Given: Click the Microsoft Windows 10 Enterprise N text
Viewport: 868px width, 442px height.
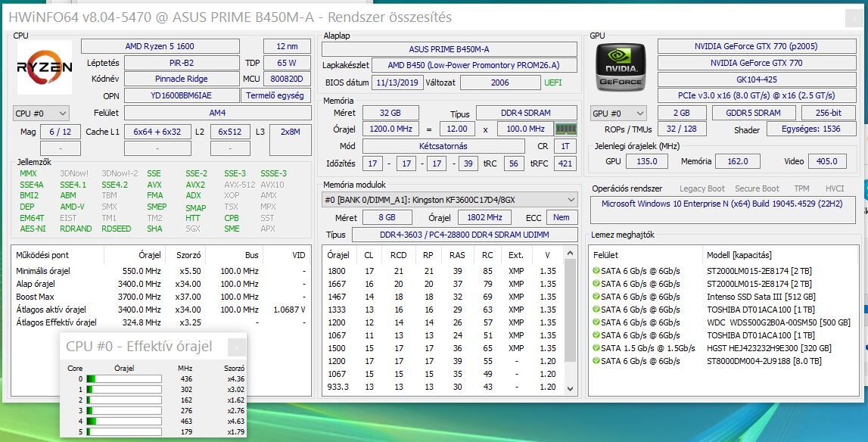Looking at the screenshot, I should click(x=722, y=204).
